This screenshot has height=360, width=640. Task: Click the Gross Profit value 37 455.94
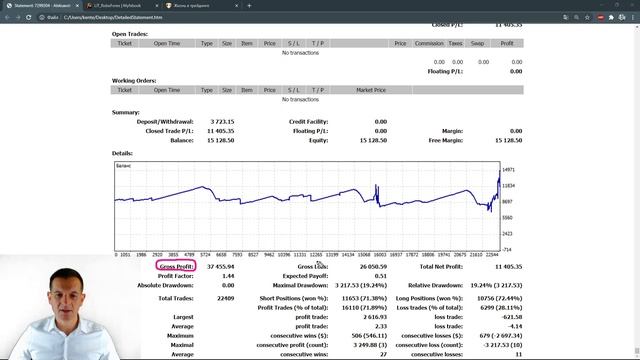click(x=220, y=267)
